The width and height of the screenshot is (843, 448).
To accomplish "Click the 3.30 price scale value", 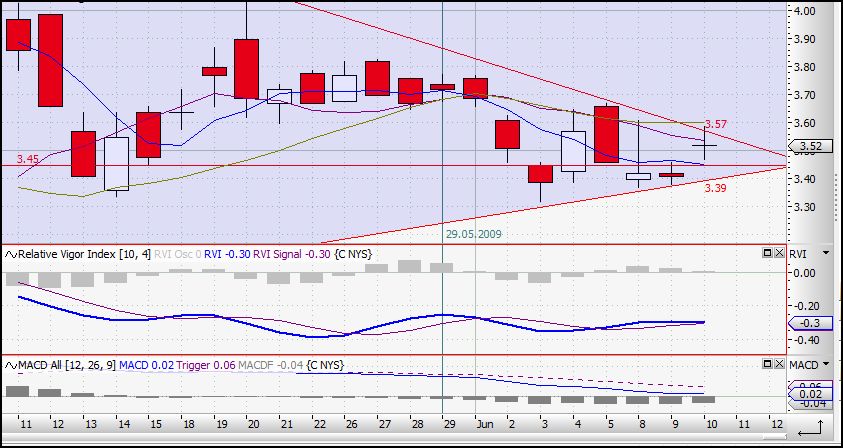I will 805,207.
